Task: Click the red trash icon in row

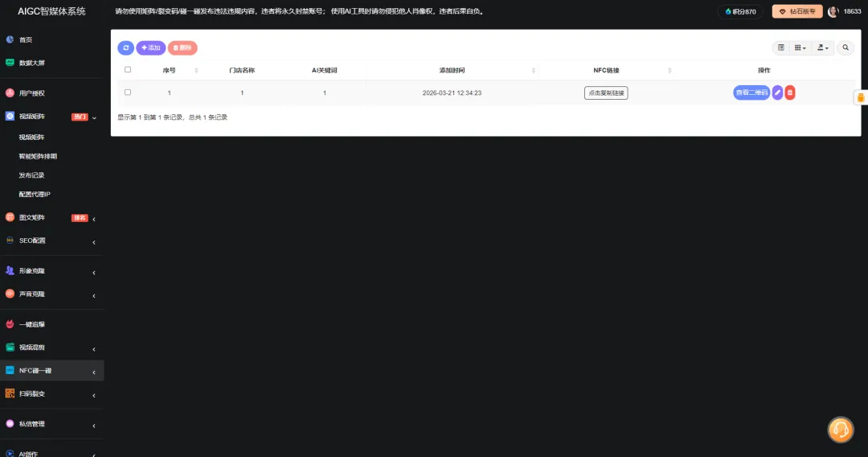Action: (790, 93)
